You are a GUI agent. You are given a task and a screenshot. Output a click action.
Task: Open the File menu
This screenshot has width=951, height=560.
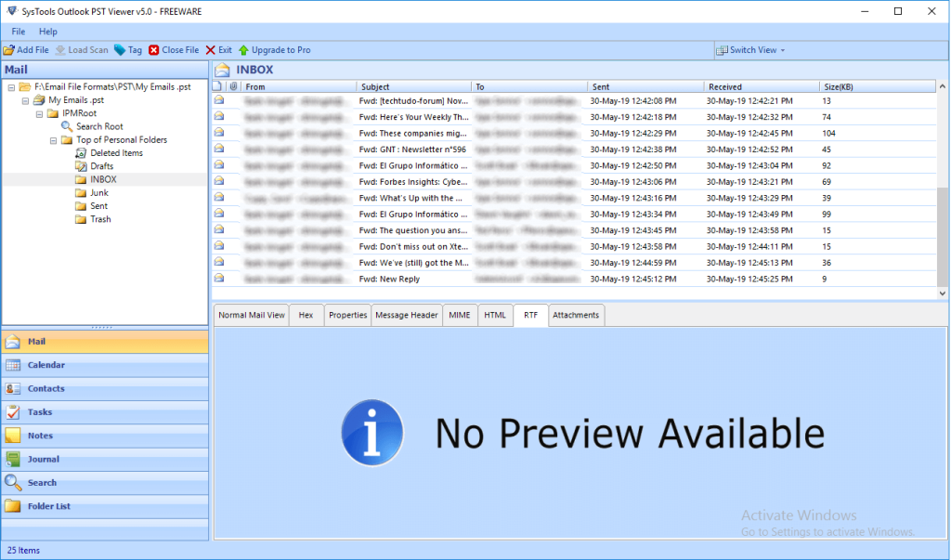click(19, 32)
